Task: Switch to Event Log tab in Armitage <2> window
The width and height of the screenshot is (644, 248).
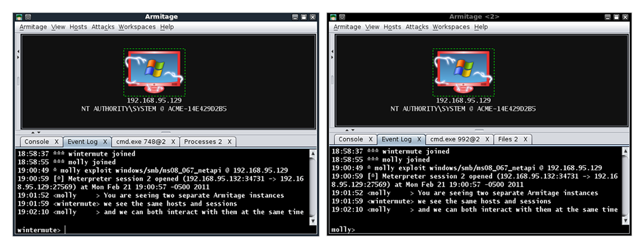Action: [x=396, y=139]
